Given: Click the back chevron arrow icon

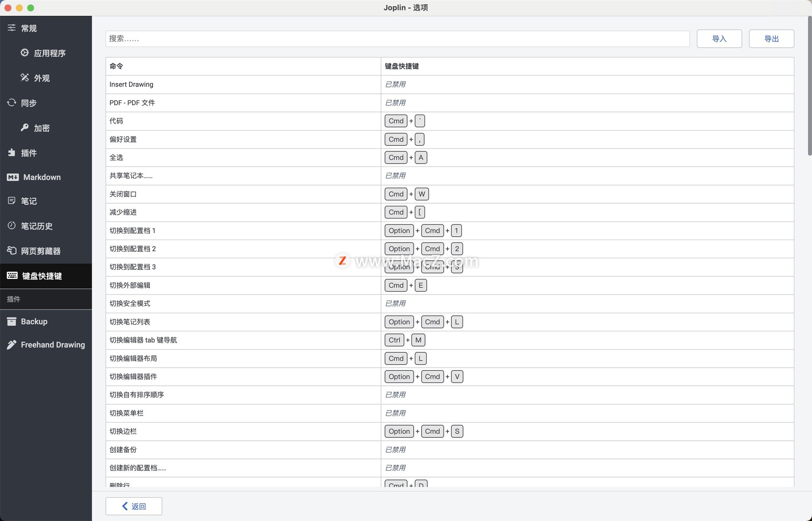Looking at the screenshot, I should click(125, 506).
